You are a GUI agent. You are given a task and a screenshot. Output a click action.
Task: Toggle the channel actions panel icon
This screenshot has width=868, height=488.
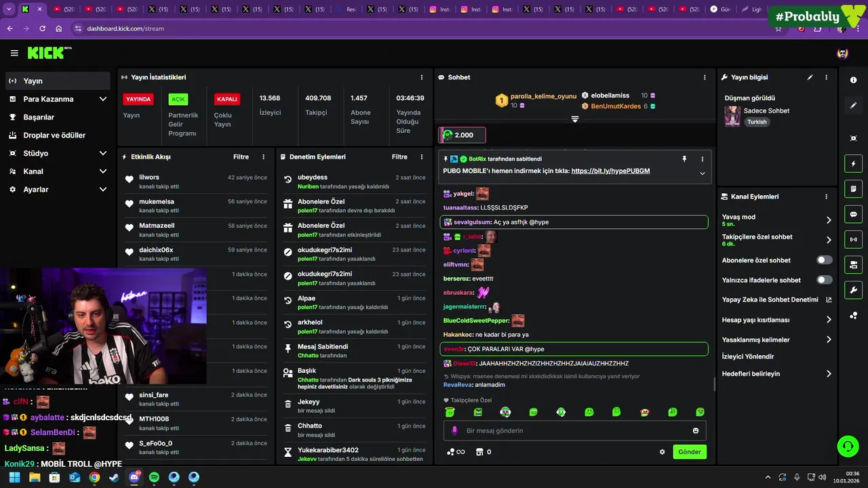[853, 264]
